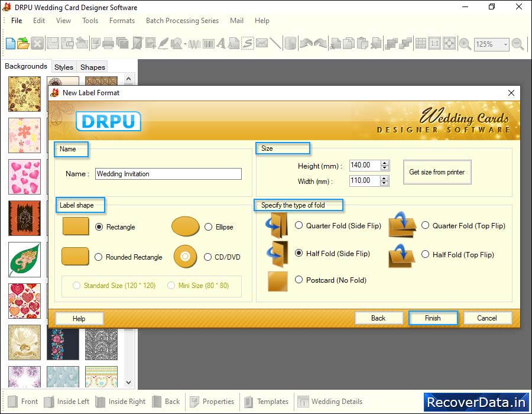This screenshot has width=532, height=414.
Task: Choose Postcard (No Fold) option
Action: click(299, 280)
